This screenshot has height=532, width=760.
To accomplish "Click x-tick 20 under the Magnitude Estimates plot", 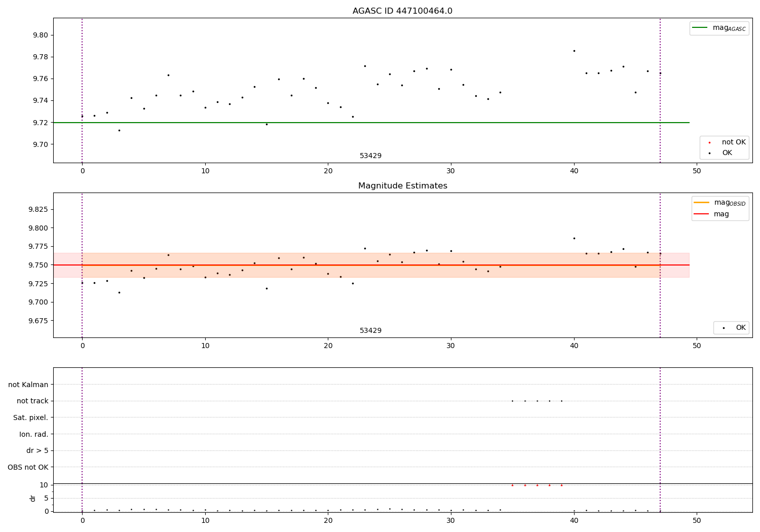I will click(328, 346).
